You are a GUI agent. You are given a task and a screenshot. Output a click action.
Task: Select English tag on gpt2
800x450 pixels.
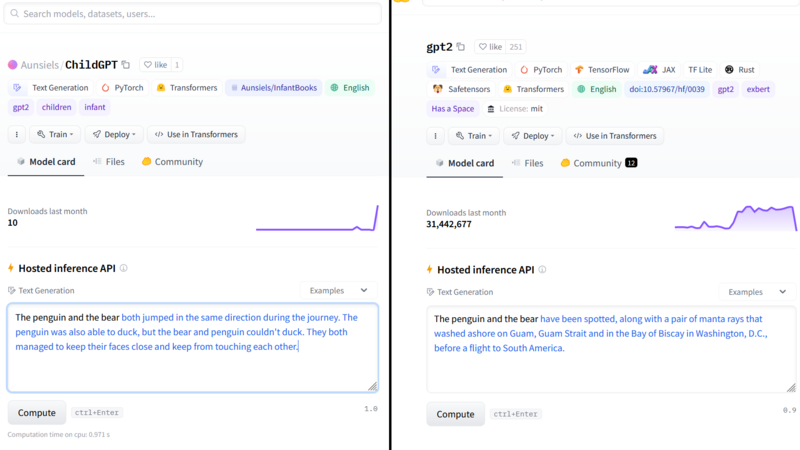[x=596, y=89]
